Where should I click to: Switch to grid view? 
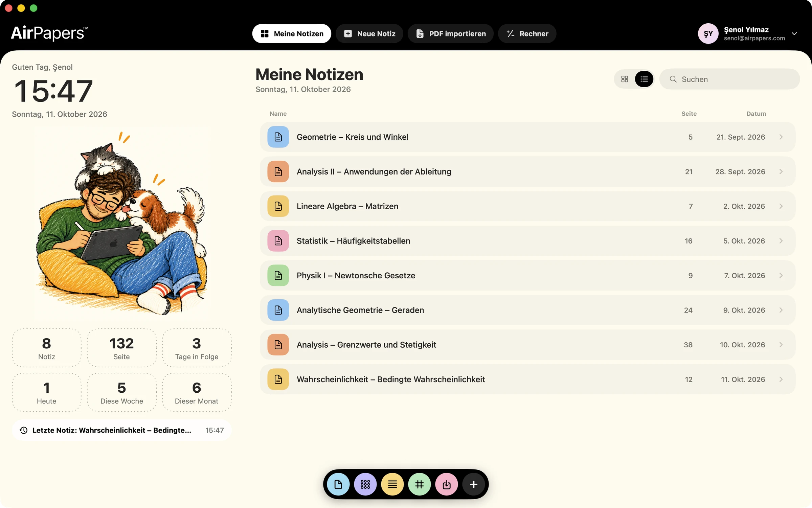tap(625, 79)
